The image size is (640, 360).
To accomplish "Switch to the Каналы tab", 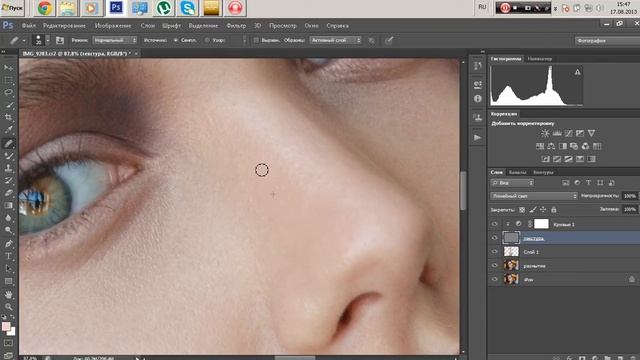I will (518, 172).
